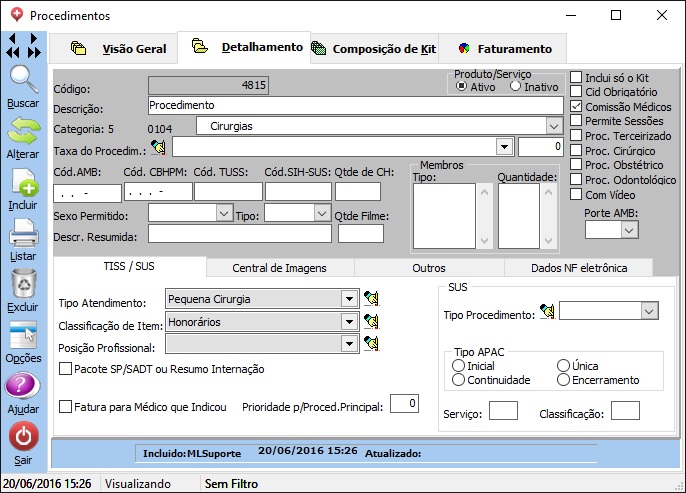
Task: Open the Opções sidebar icon
Action: 23,336
